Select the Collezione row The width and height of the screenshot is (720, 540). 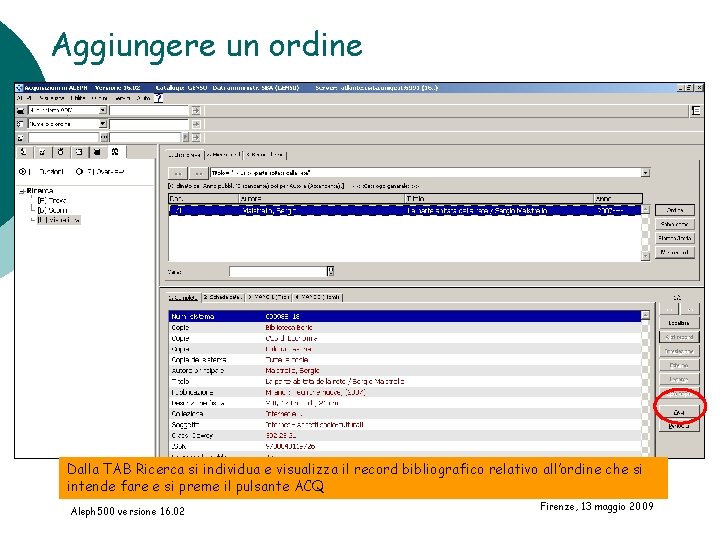(405, 414)
